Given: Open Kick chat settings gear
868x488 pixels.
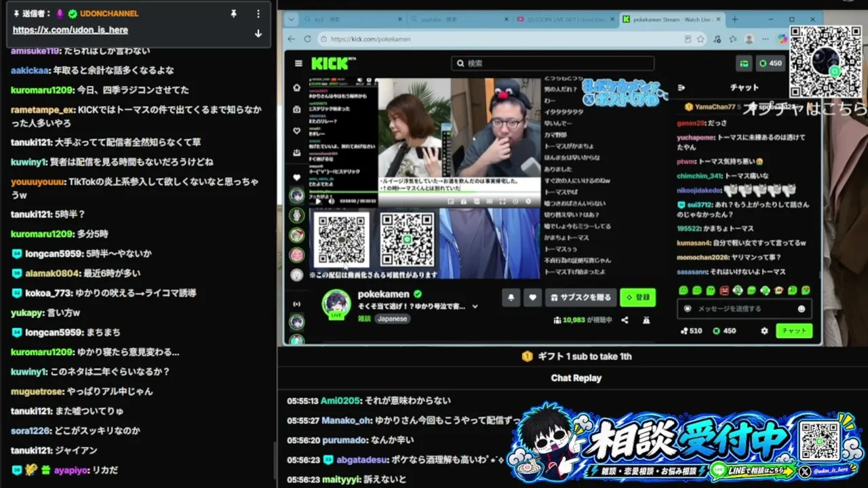Looking at the screenshot, I should (764, 331).
